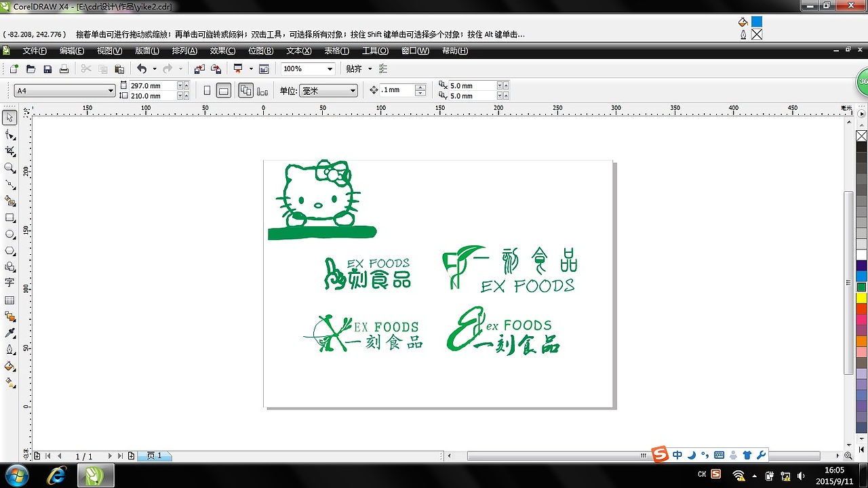Open snap Options icon beside 贴齐
Viewport: 868px width, 488px height.
(383, 68)
